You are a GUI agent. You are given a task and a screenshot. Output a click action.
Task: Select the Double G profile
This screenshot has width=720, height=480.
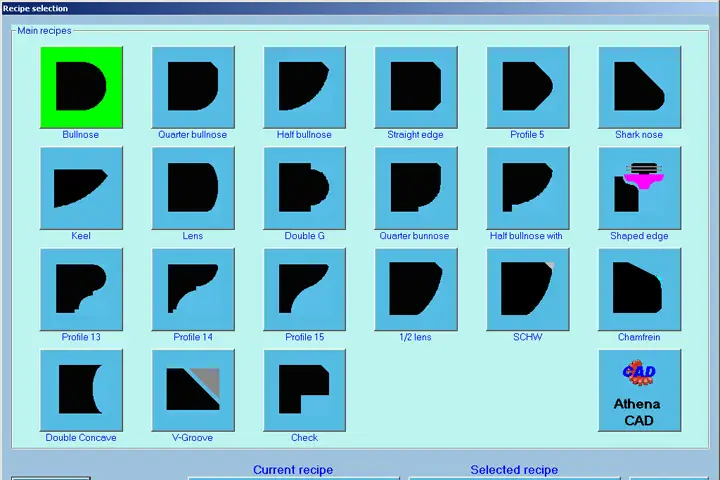(304, 188)
